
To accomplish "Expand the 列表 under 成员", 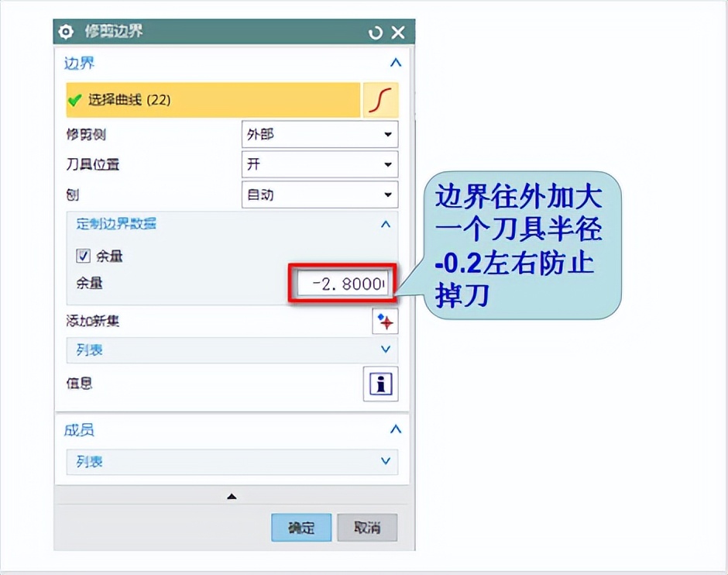I will point(385,462).
